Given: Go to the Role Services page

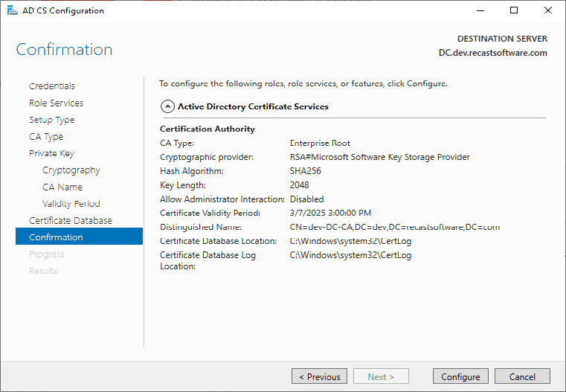Looking at the screenshot, I should 56,103.
